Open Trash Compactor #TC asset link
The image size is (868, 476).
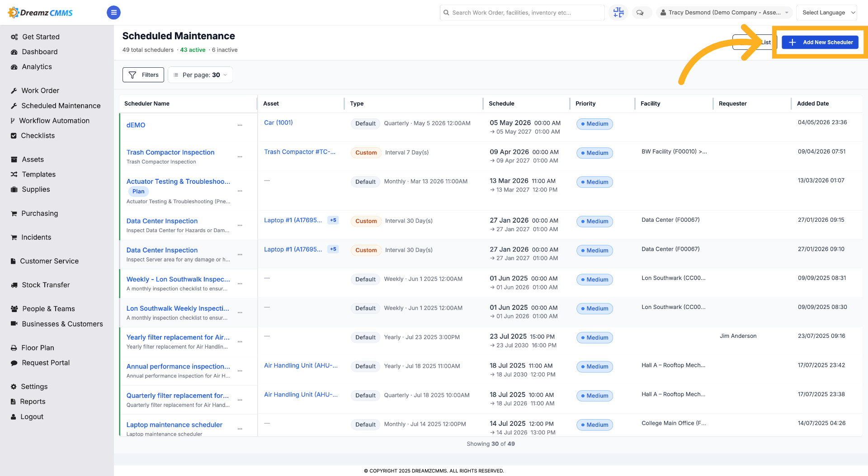point(300,152)
